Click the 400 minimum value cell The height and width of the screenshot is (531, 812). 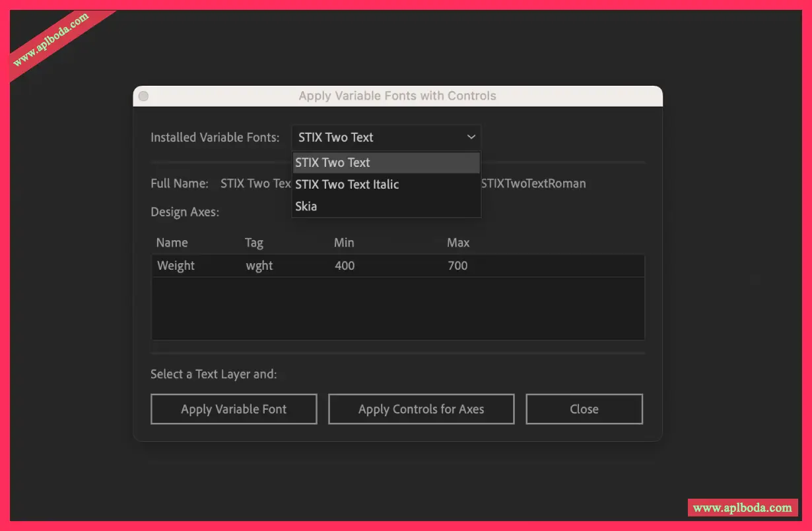tap(345, 266)
